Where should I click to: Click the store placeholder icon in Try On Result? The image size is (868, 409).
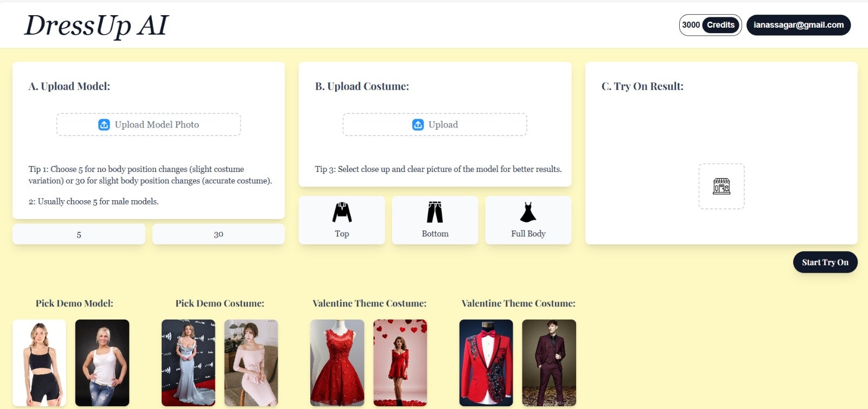pyautogui.click(x=722, y=186)
